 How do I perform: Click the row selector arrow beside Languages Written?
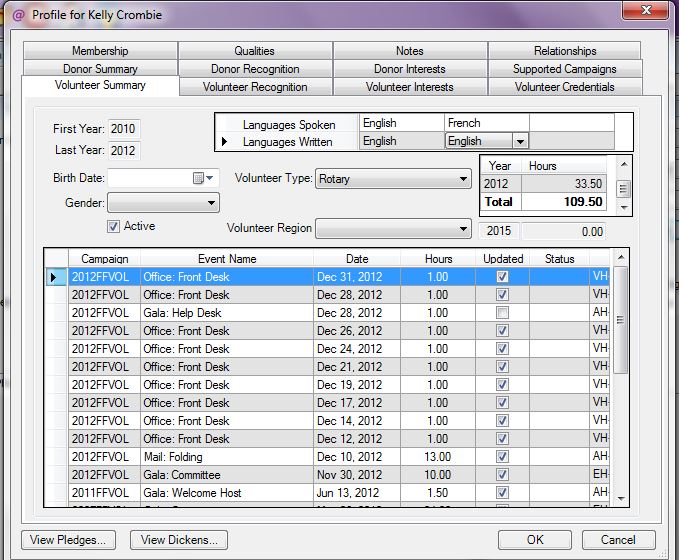point(224,142)
